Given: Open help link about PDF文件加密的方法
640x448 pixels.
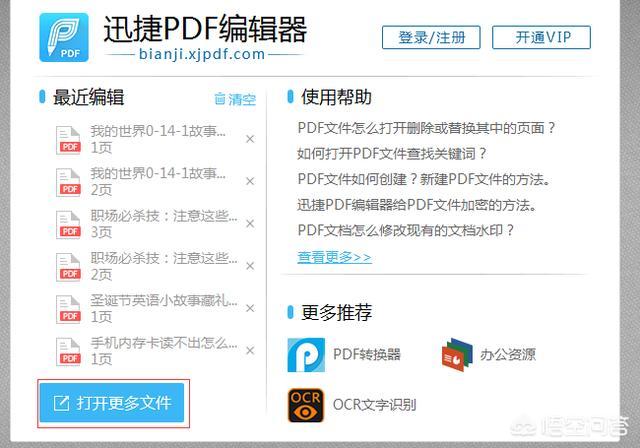Looking at the screenshot, I should [x=417, y=205].
